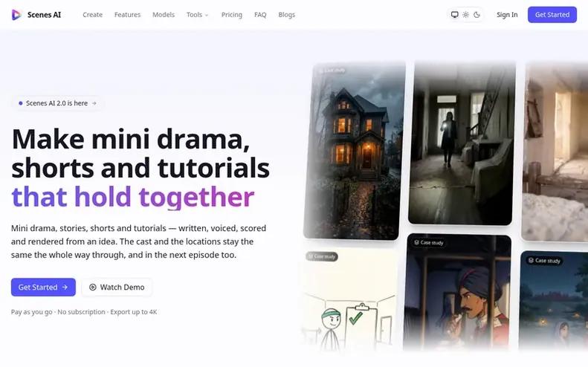
Task: Open the haunted house case study thumbnail
Action: [x=354, y=151]
